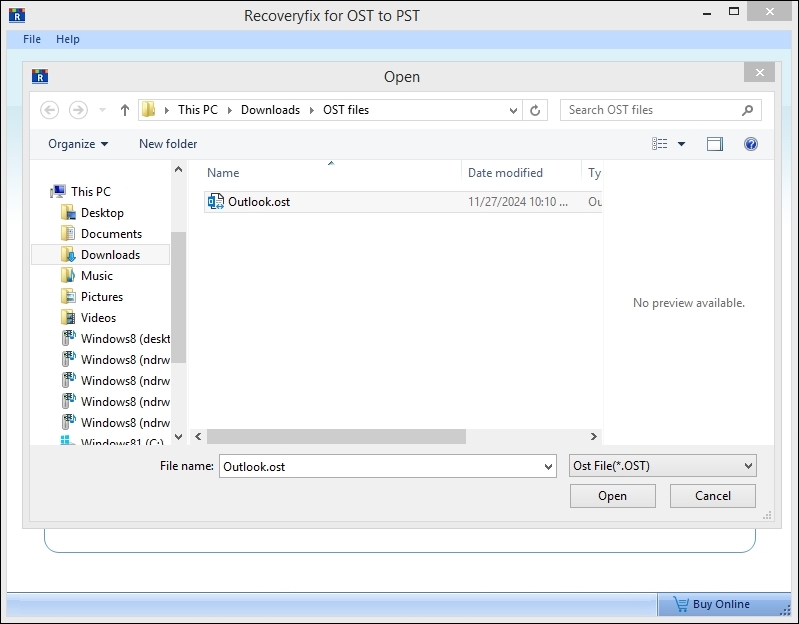Open recent locations dropdown arrow
This screenshot has width=799, height=624.
(102, 110)
